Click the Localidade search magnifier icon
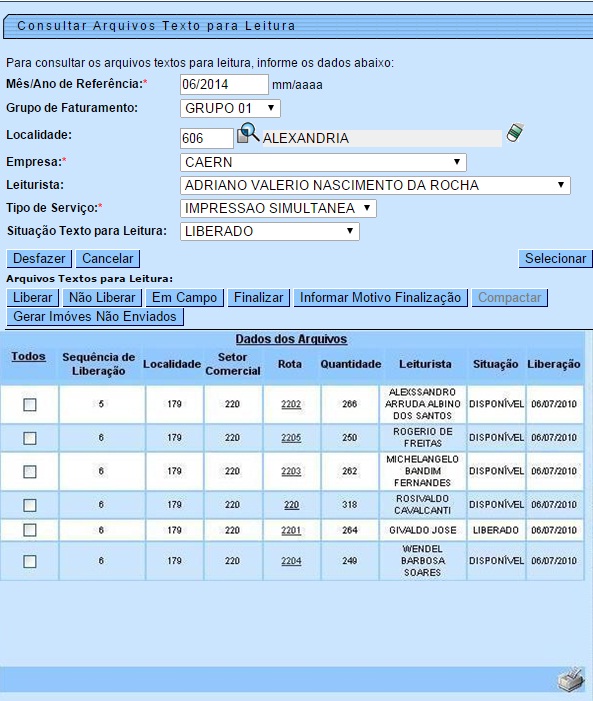 click(248, 133)
